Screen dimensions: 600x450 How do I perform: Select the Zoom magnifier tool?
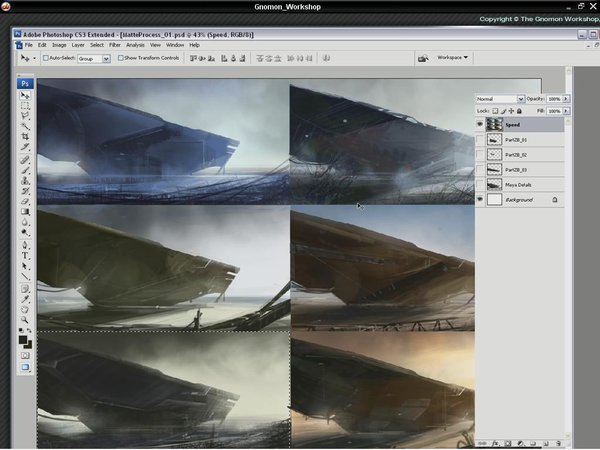tap(25, 320)
